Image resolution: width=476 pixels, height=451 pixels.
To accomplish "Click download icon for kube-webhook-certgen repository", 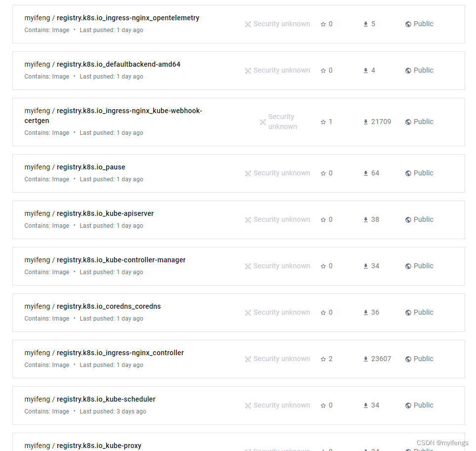I will tap(366, 122).
